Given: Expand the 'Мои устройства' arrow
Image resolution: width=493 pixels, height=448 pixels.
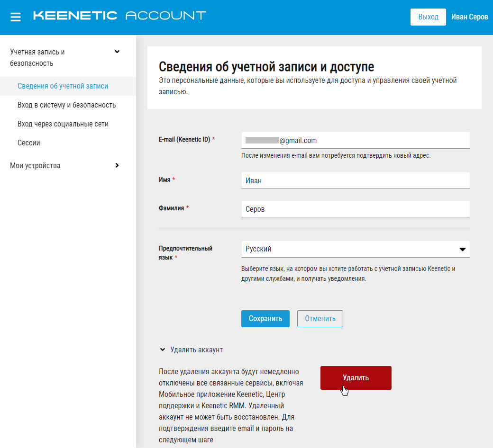Looking at the screenshot, I should click(x=117, y=165).
